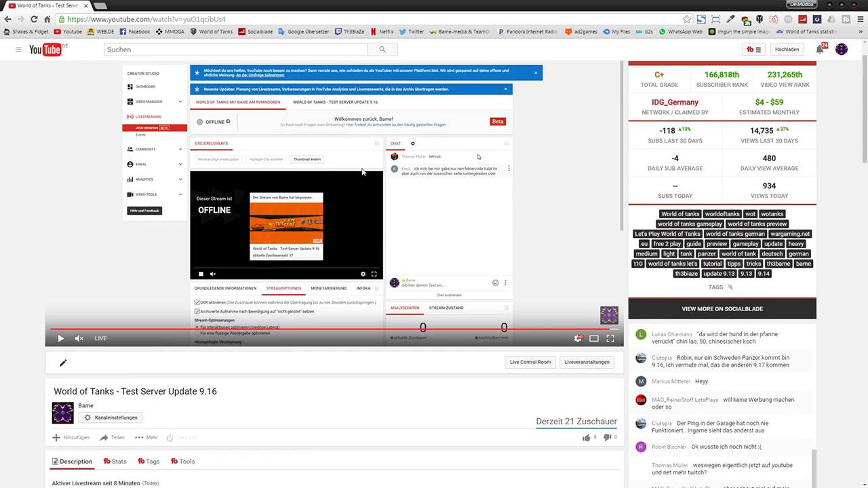Open Livestreaming in Creator Studio sidebar
Screen dimensions: 868x488
point(144,117)
